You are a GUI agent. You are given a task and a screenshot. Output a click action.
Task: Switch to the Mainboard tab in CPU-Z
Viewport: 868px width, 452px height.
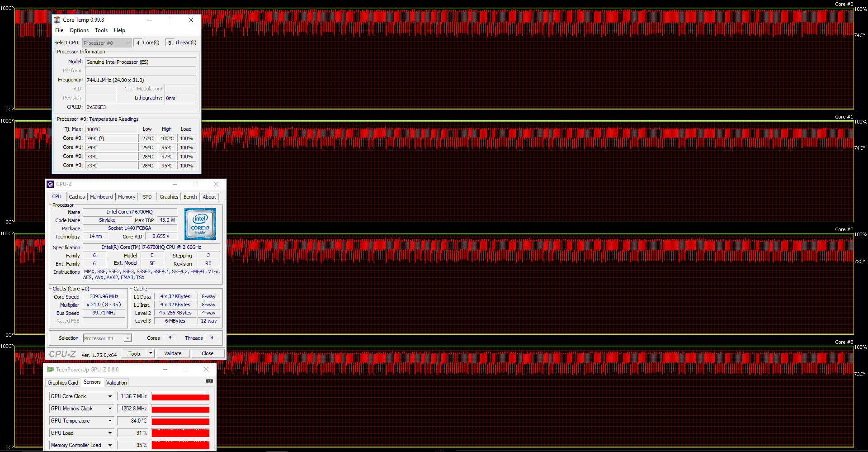point(101,197)
